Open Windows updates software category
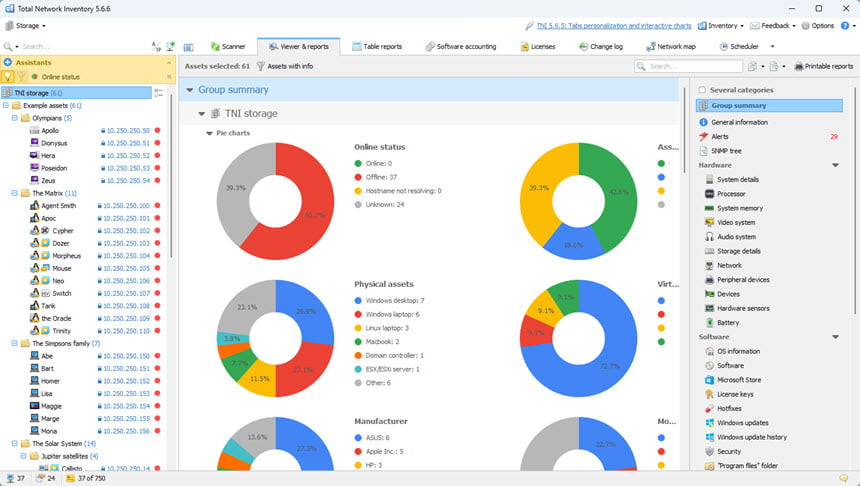This screenshot has height=486, width=860. [743, 423]
